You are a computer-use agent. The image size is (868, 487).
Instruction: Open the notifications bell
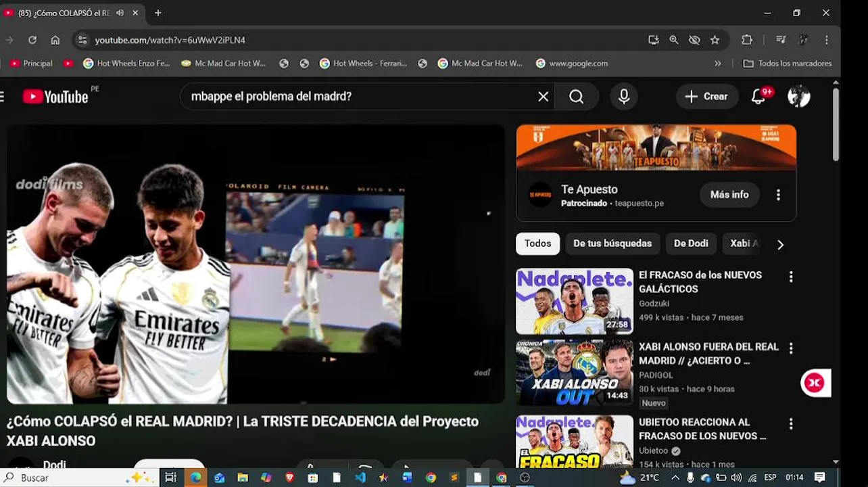(759, 97)
